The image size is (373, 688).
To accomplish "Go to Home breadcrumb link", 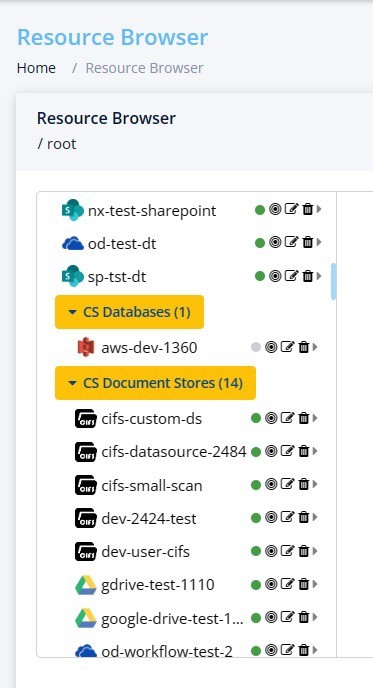I will 36,68.
